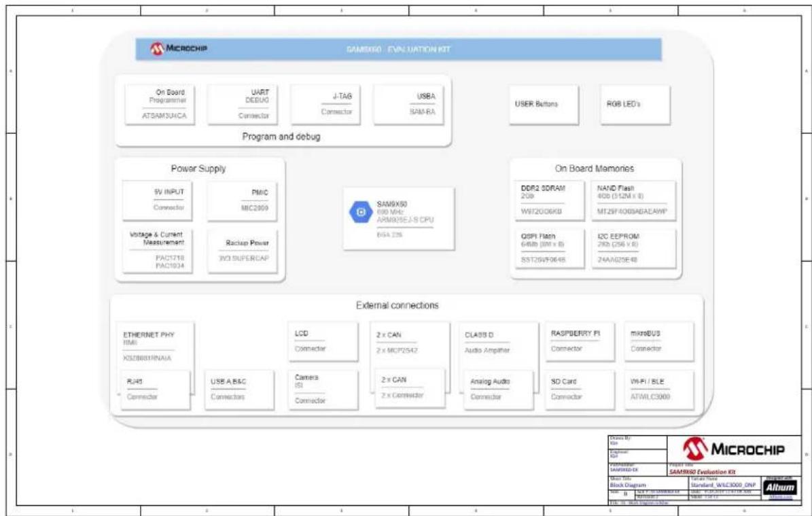The width and height of the screenshot is (812, 516).
Task: Select the Voltage & Current Measurement block
Action: coord(157,251)
